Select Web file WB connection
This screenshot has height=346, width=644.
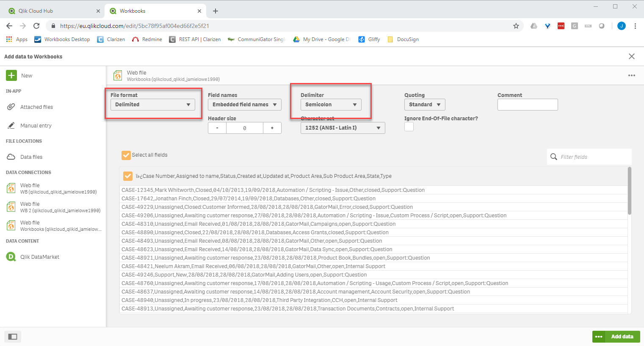pos(53,188)
